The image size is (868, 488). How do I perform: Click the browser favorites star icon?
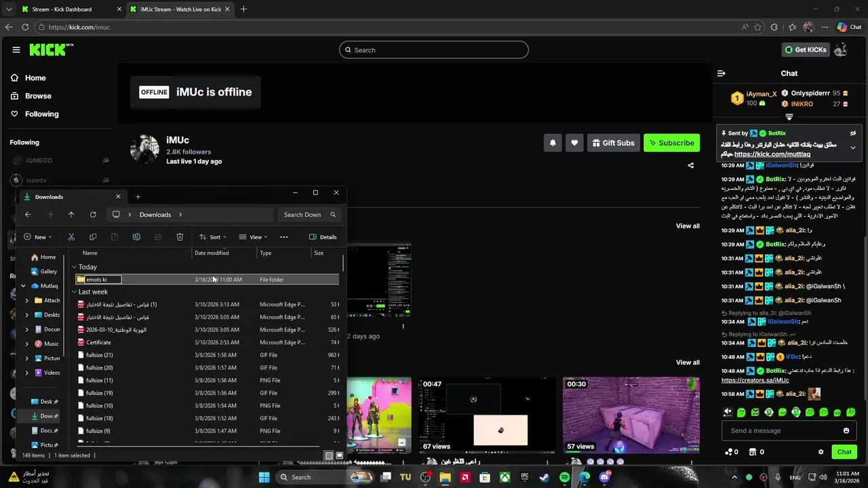[x=757, y=27]
